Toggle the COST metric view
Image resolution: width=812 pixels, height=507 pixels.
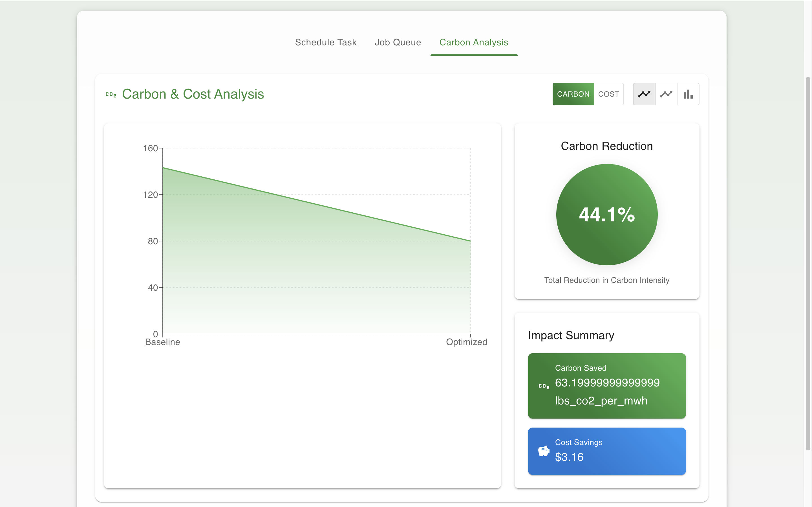(608, 94)
